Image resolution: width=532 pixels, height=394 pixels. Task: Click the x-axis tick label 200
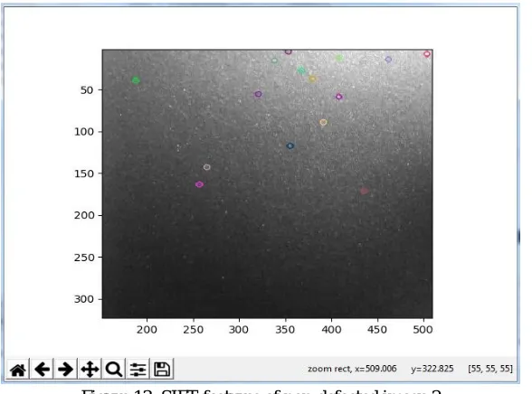(x=147, y=330)
